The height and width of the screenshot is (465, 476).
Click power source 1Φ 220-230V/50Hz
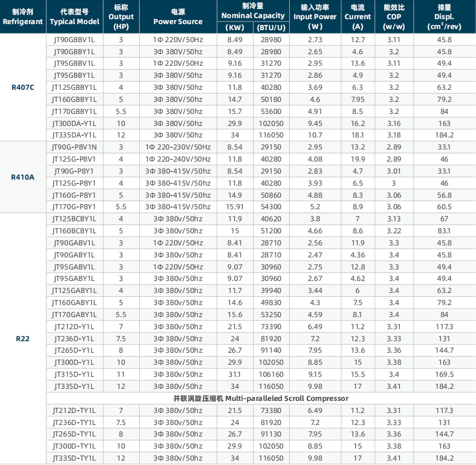(x=178, y=147)
